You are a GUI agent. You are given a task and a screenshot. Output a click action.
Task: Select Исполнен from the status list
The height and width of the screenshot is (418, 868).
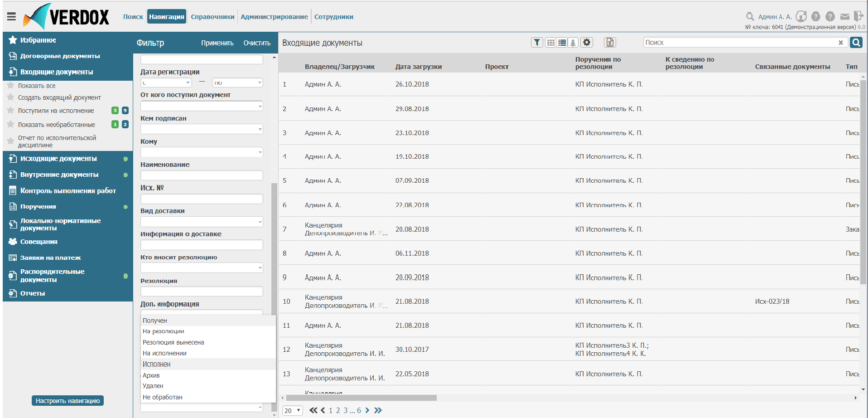pyautogui.click(x=157, y=365)
